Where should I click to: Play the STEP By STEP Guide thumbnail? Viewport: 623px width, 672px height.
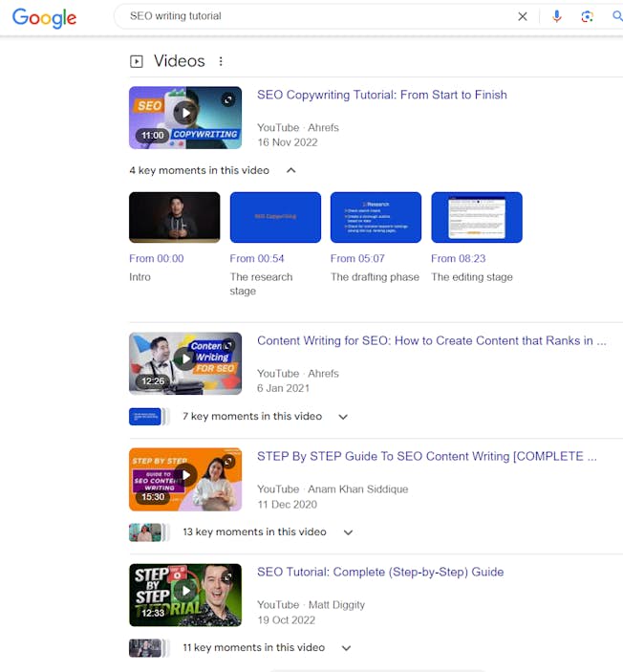[185, 479]
